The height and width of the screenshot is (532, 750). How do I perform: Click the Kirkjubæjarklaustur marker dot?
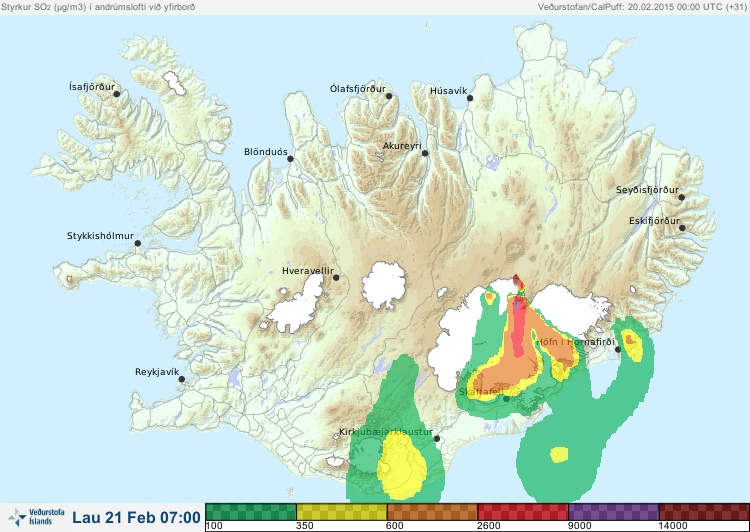[x=436, y=438]
